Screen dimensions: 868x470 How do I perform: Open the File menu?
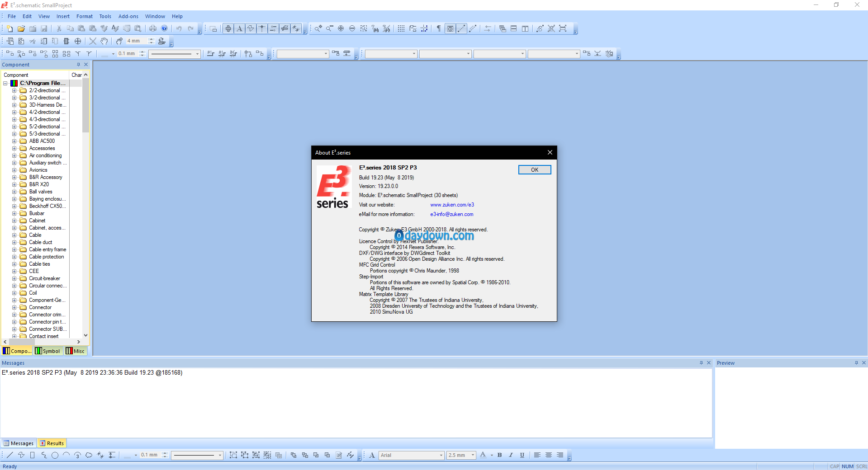click(12, 16)
